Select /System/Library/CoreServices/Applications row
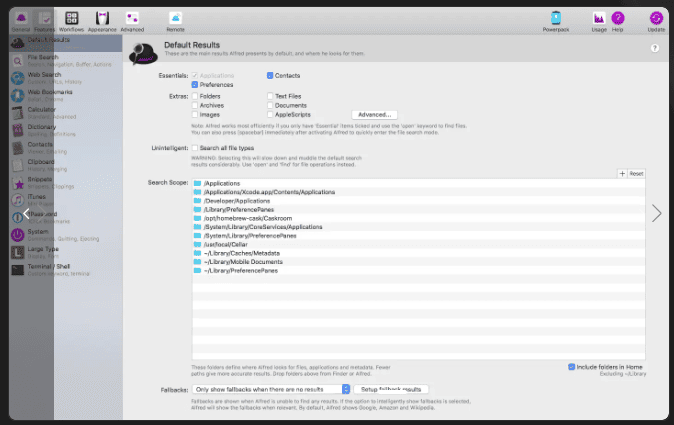The width and height of the screenshot is (674, 425). pos(418,227)
